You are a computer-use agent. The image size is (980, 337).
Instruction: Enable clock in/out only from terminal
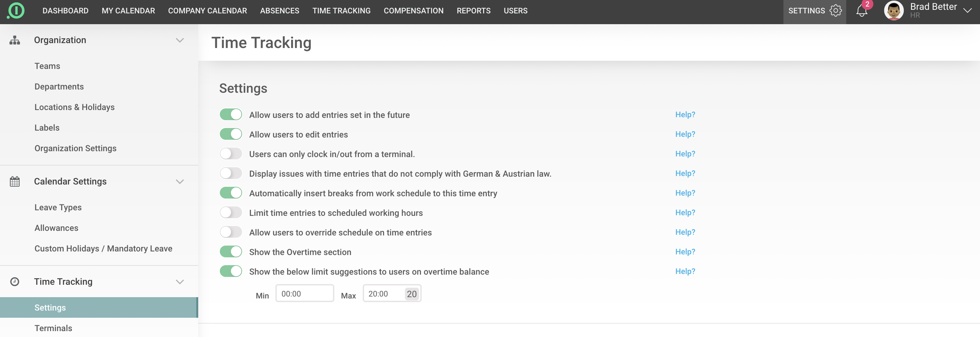pyautogui.click(x=231, y=154)
